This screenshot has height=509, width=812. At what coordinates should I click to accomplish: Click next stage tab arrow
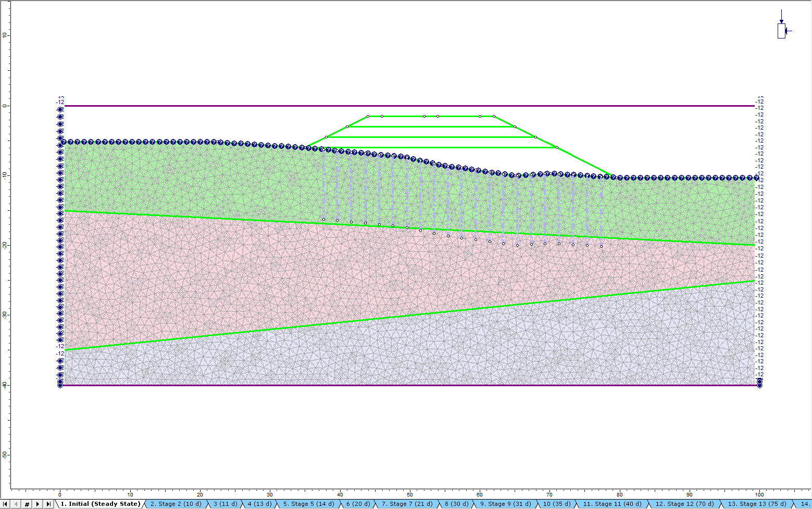point(38,504)
